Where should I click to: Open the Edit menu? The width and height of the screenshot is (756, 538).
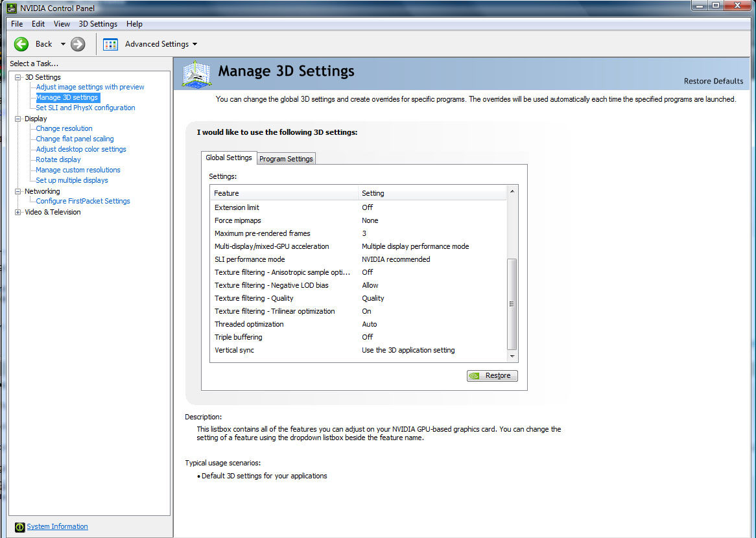click(x=38, y=23)
